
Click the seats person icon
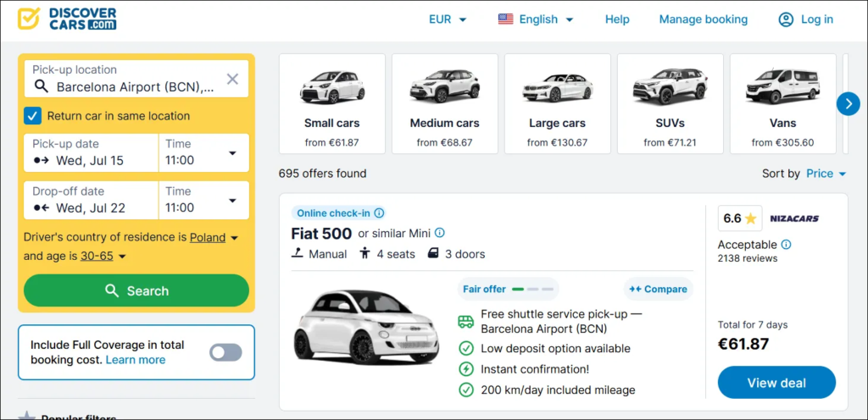pyautogui.click(x=364, y=254)
